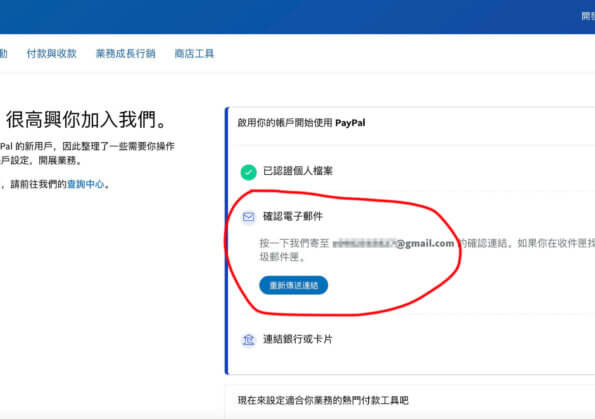
Task: Click the green verified checkmark icon
Action: tap(249, 172)
